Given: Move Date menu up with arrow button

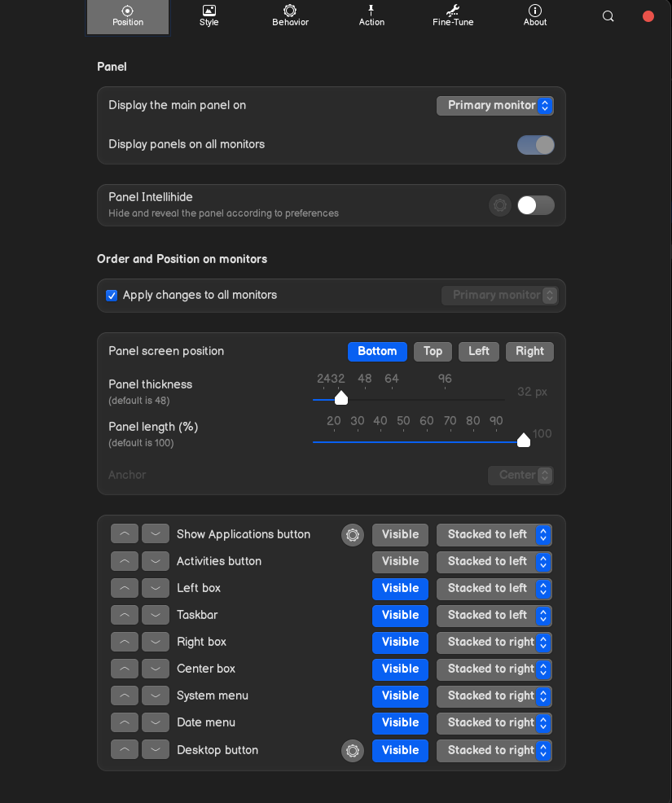Looking at the screenshot, I should coord(124,723).
